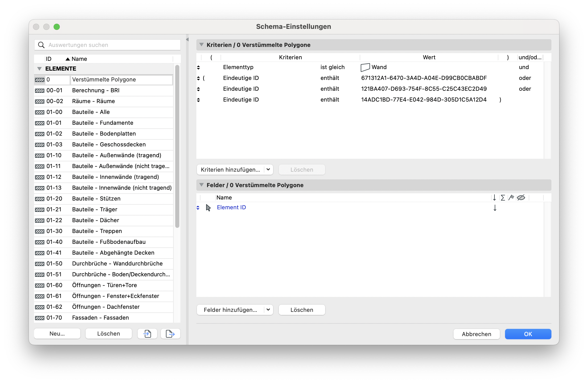Select Bauteile - Geschossdecken schema
This screenshot has height=383, width=588.
tap(104, 145)
